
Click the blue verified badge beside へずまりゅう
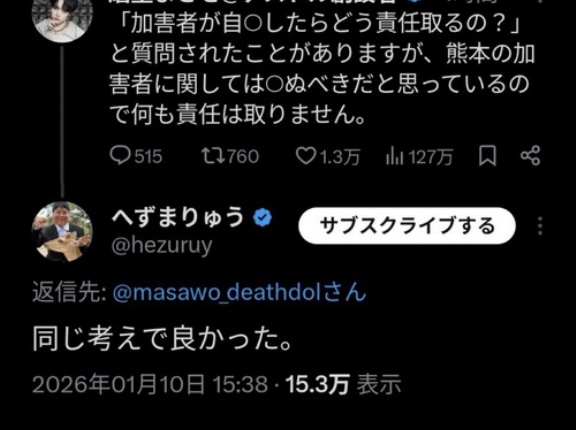(262, 217)
